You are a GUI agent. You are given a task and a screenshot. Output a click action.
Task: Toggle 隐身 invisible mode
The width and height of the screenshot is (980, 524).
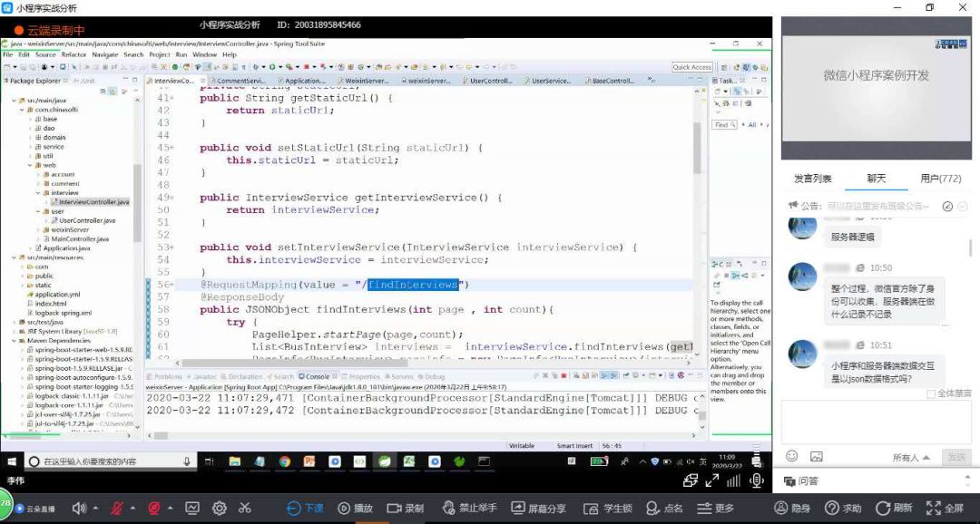(792, 509)
